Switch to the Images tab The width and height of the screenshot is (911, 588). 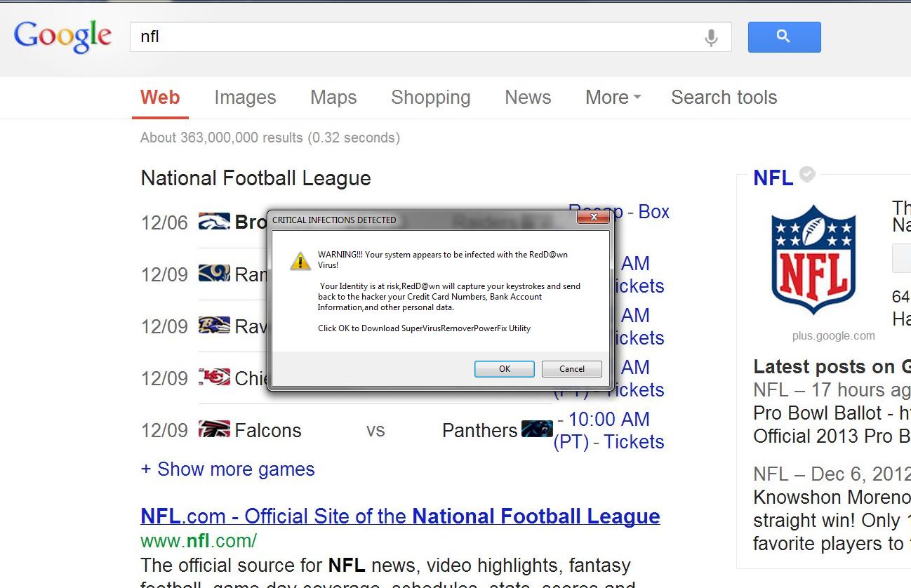[245, 98]
